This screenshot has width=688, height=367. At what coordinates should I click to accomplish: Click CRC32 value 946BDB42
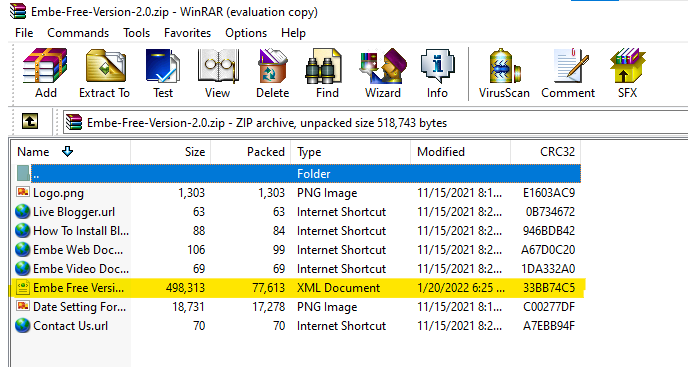549,230
